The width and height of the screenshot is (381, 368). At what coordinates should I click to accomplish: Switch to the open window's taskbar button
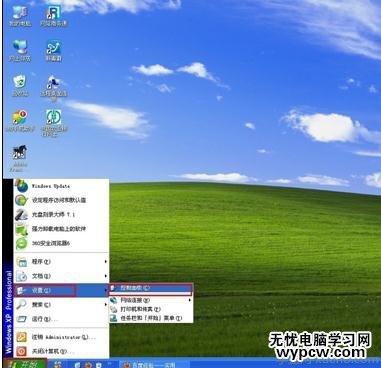click(x=154, y=364)
